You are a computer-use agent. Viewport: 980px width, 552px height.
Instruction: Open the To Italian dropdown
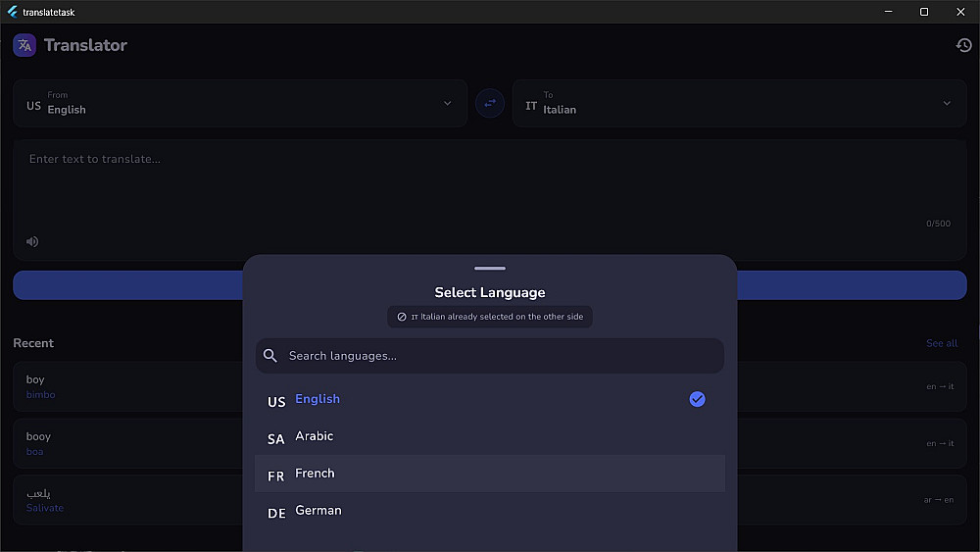click(739, 103)
